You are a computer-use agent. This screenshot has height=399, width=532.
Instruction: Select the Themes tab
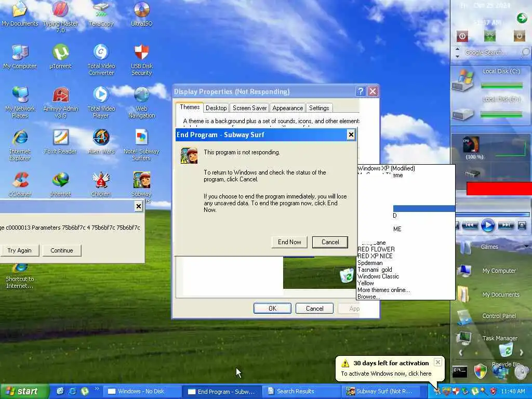pyautogui.click(x=190, y=107)
